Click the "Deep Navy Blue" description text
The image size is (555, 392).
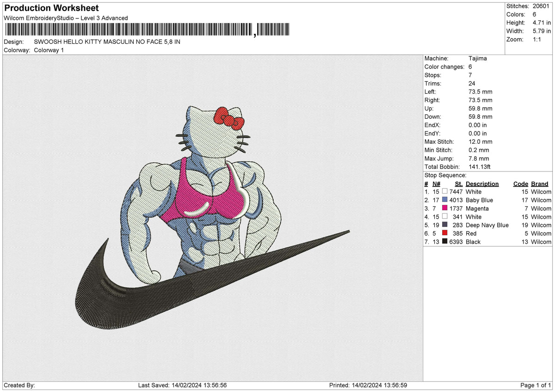coord(487,225)
